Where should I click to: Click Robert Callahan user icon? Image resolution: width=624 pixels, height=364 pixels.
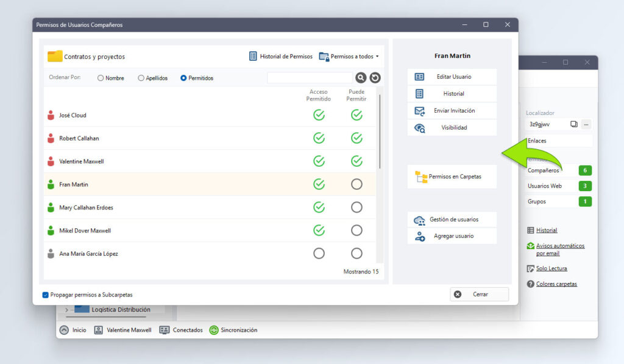pos(51,138)
